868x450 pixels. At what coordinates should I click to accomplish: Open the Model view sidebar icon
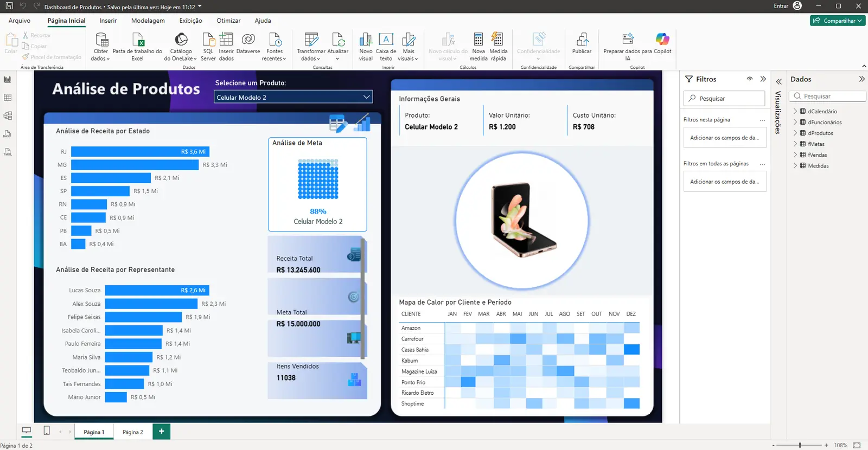point(8,115)
